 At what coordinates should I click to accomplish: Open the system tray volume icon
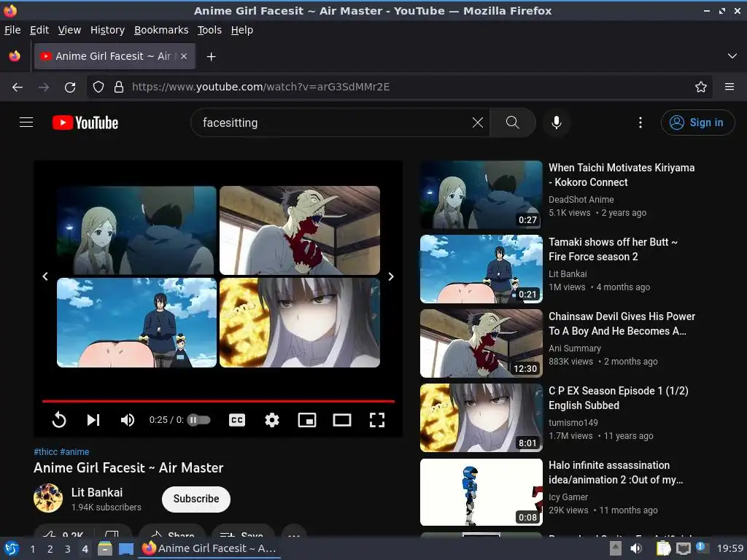pyautogui.click(x=635, y=548)
